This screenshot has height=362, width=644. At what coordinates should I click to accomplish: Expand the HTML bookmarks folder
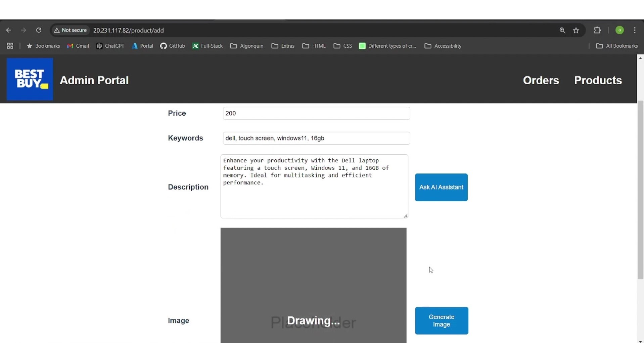pos(314,46)
